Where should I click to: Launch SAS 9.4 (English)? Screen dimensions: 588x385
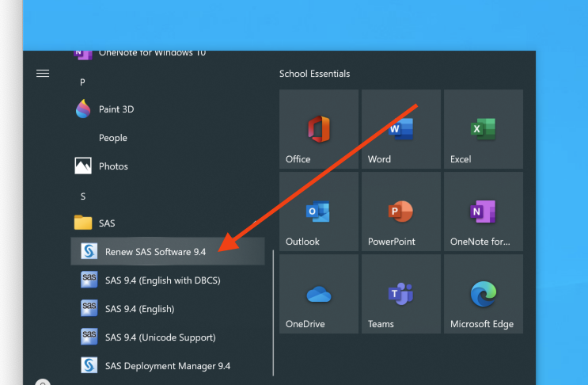click(x=139, y=309)
